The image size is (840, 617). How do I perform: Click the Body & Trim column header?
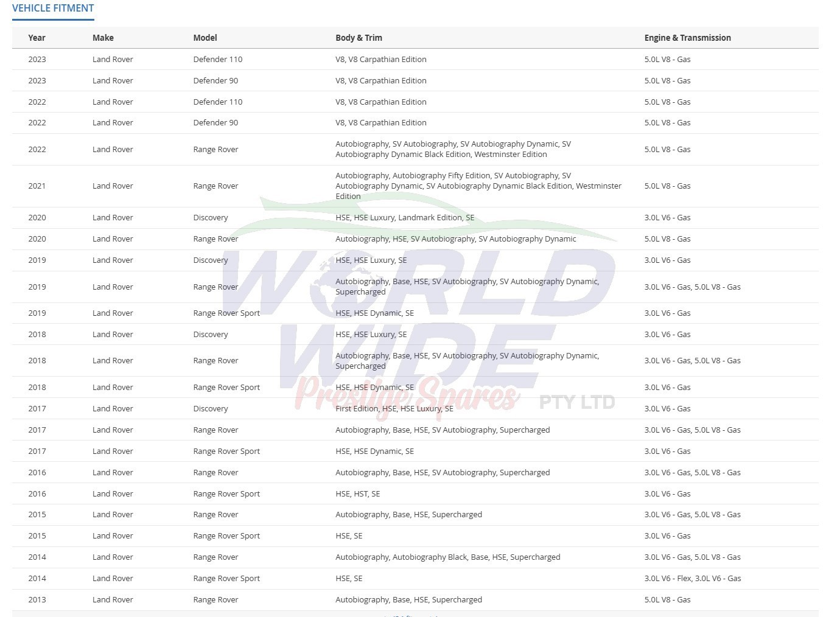coord(359,38)
